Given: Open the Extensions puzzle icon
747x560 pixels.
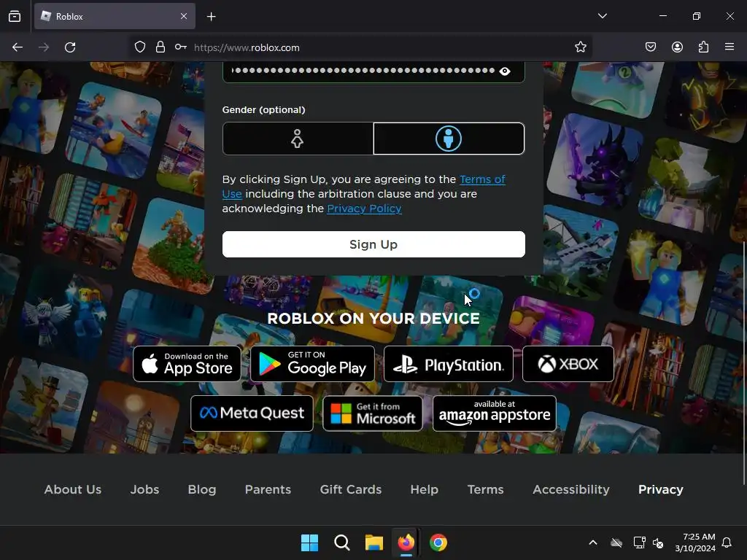Looking at the screenshot, I should 703,47.
